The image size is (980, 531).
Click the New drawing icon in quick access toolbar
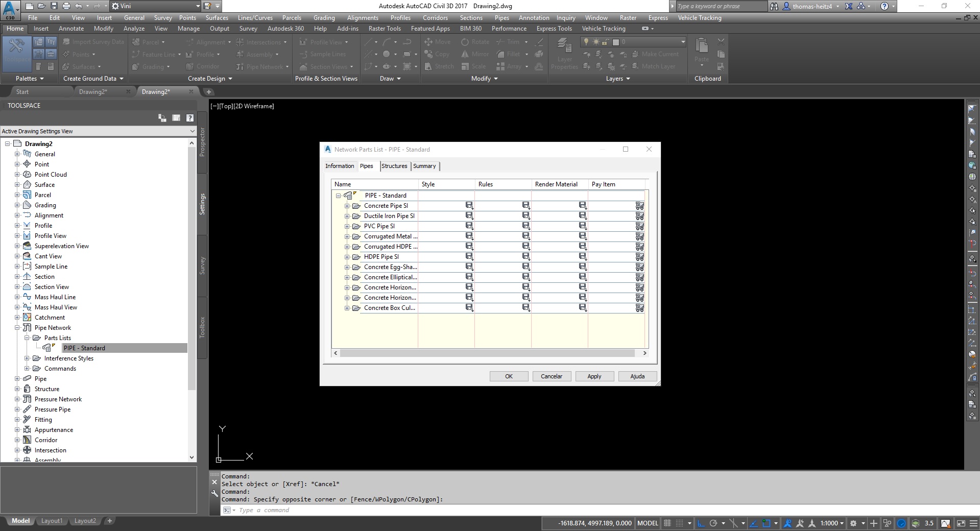click(x=29, y=6)
